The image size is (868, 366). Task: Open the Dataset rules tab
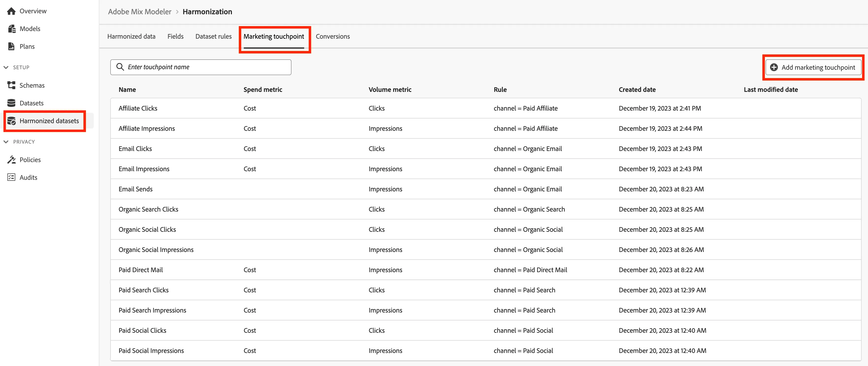coord(213,36)
